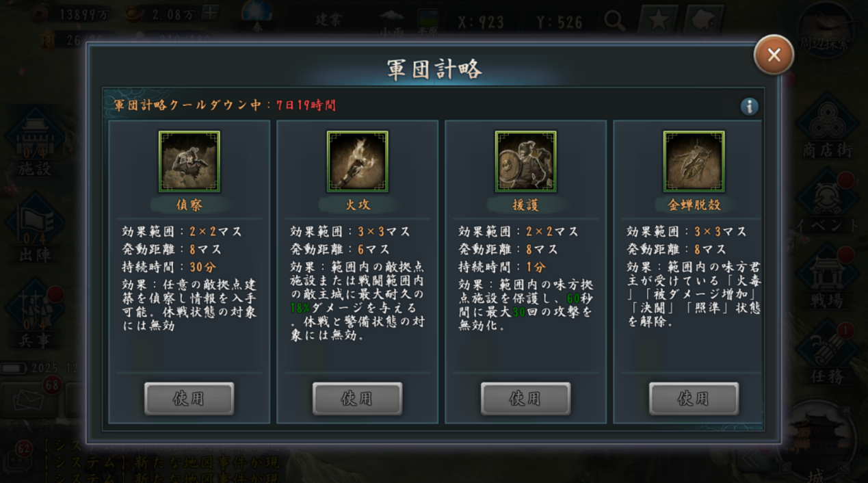868x483 pixels.
Task: Use the 偵察 stratagem
Action: click(x=189, y=399)
